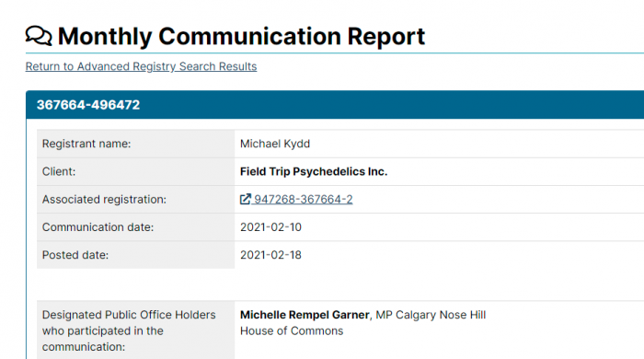
Task: Click Designated Public Office Holders label
Action: coord(129,330)
